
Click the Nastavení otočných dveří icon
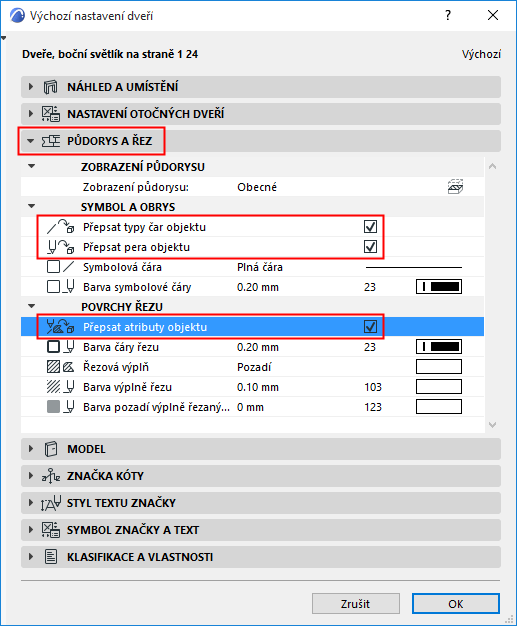[x=51, y=114]
